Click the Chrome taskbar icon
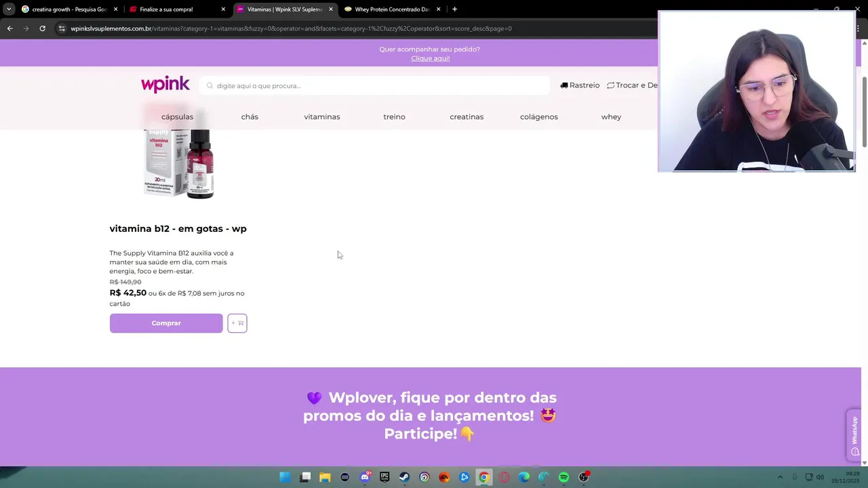 [x=484, y=477]
